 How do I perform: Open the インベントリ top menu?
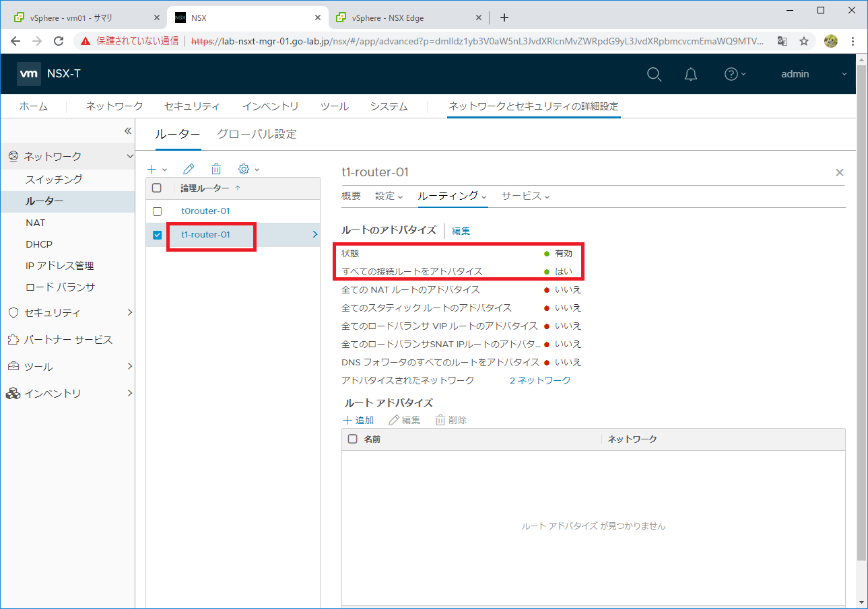coord(270,106)
